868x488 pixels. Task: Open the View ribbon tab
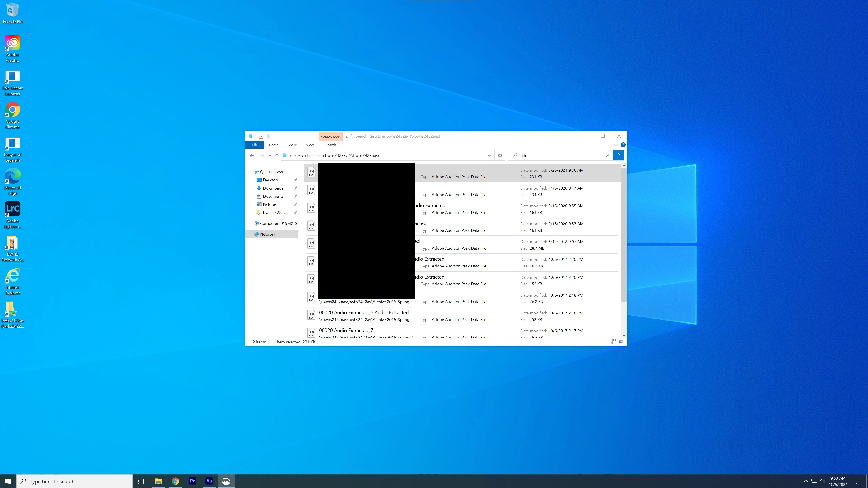coord(309,145)
